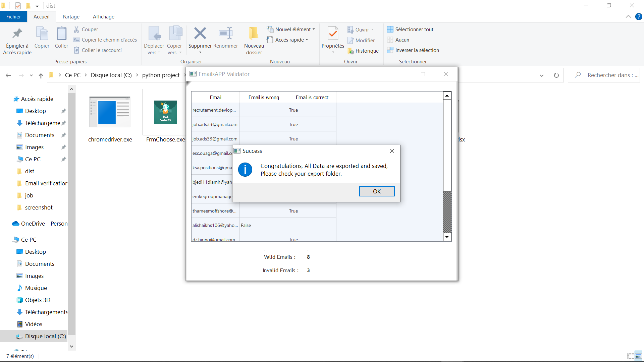Image resolution: width=644 pixels, height=362 pixels.
Task: Open the Partage ribbon tab
Action: pyautogui.click(x=71, y=17)
